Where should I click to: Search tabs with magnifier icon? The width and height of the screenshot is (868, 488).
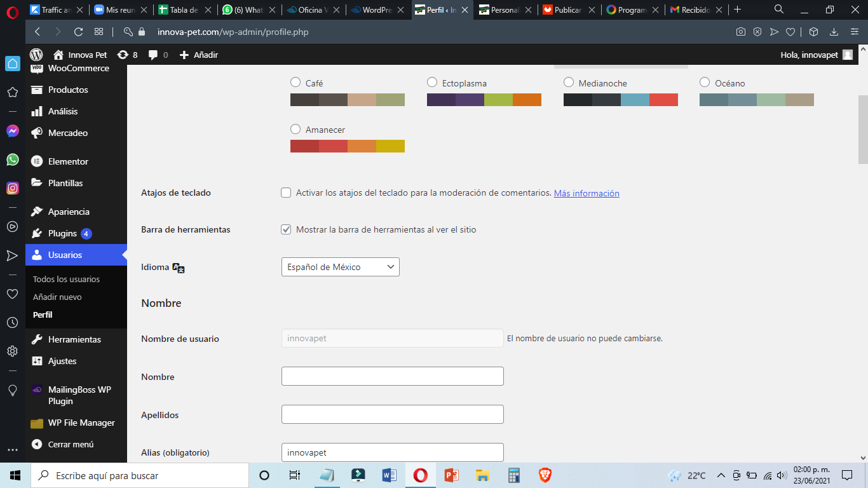779,10
